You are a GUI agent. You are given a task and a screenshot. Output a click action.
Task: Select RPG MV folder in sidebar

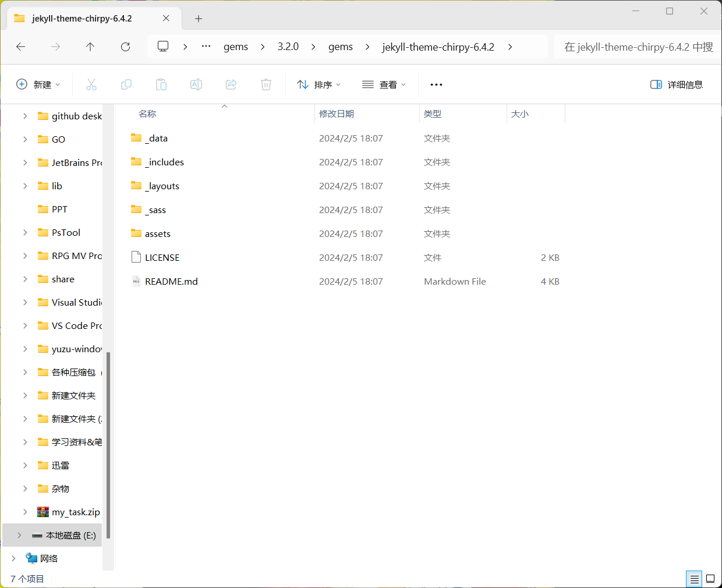coord(69,256)
